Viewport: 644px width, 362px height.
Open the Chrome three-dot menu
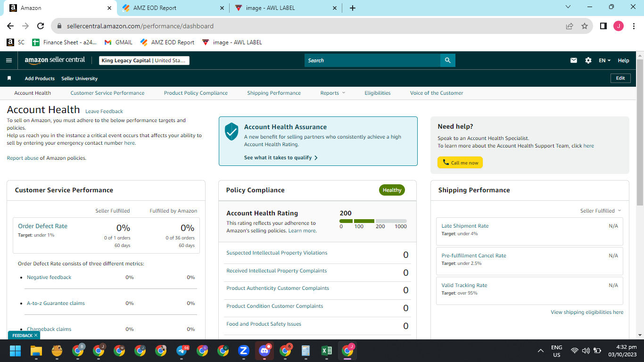click(x=633, y=26)
